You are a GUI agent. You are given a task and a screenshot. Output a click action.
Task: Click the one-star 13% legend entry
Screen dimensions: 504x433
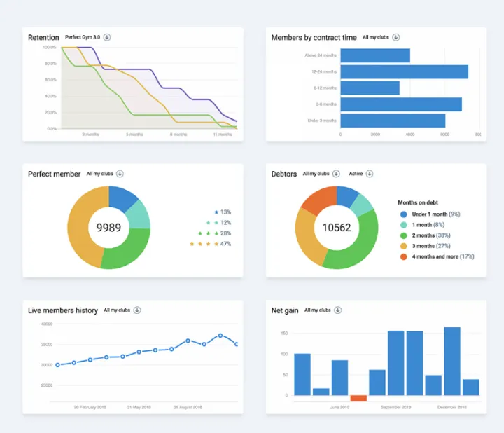pyautogui.click(x=222, y=212)
